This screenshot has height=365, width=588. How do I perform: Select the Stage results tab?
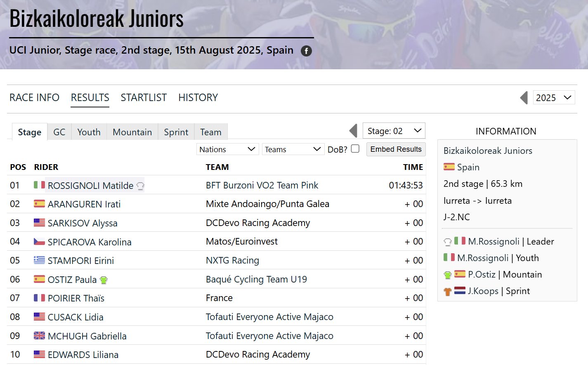[x=30, y=132]
